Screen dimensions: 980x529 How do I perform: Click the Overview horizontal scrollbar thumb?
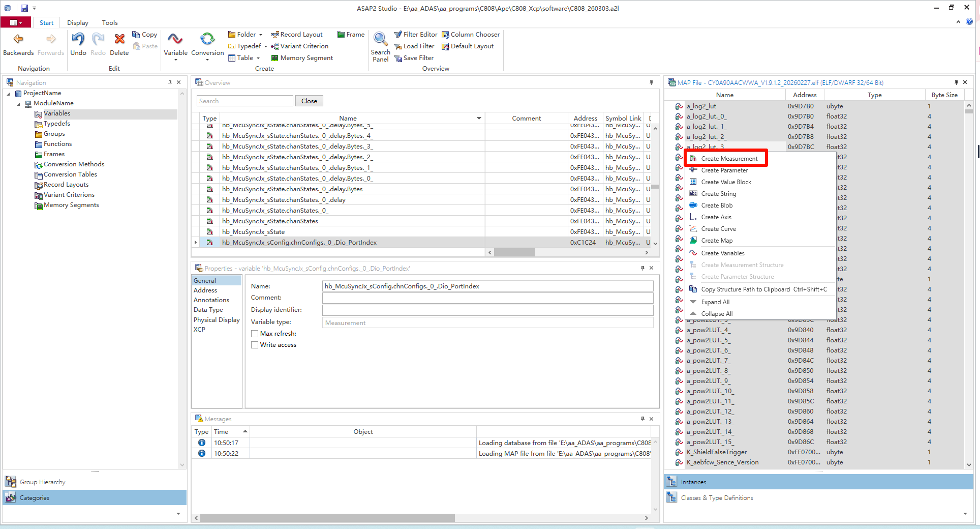[x=514, y=252]
